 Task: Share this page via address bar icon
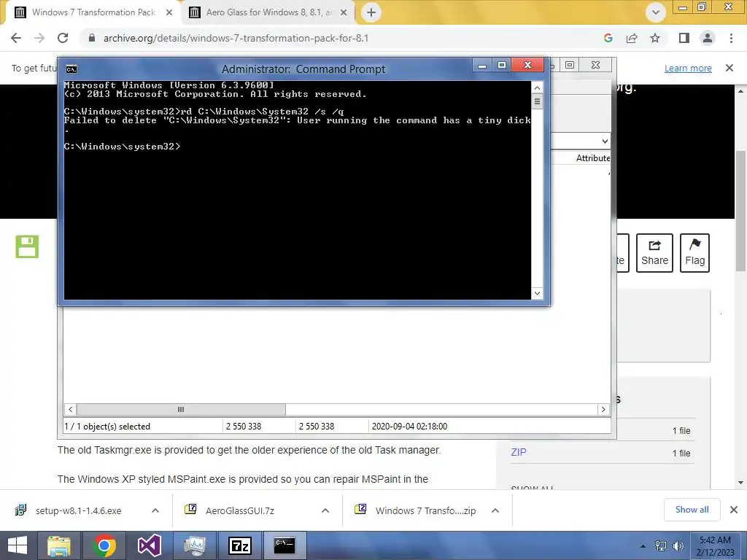point(632,38)
